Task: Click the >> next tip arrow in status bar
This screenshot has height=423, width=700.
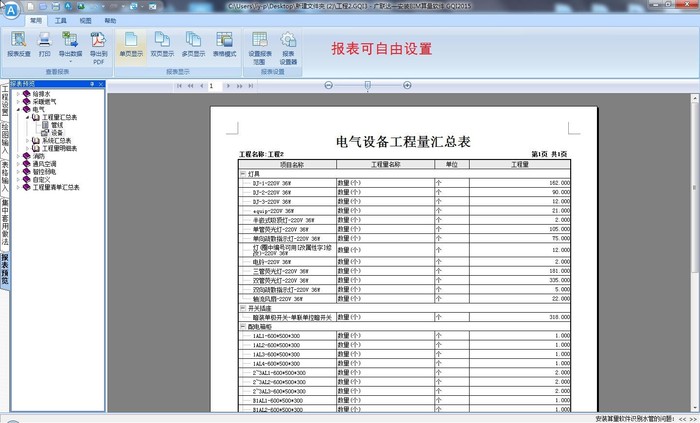Action: 692,419
